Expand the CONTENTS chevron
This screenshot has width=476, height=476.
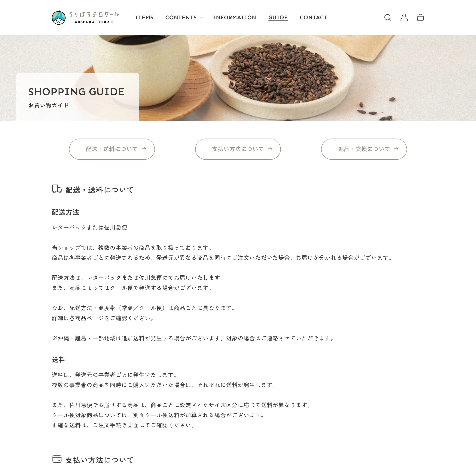point(202,18)
